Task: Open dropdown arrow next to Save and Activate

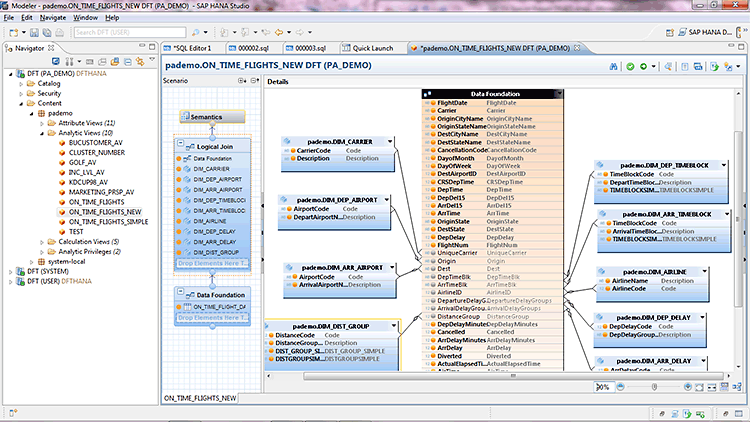Action: pos(653,67)
